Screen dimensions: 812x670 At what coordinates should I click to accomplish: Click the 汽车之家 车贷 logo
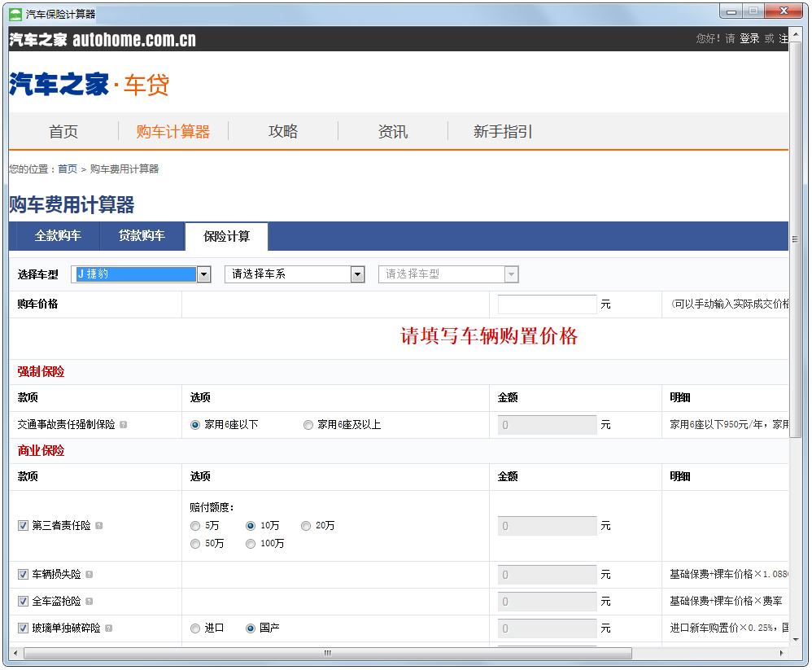coord(89,84)
